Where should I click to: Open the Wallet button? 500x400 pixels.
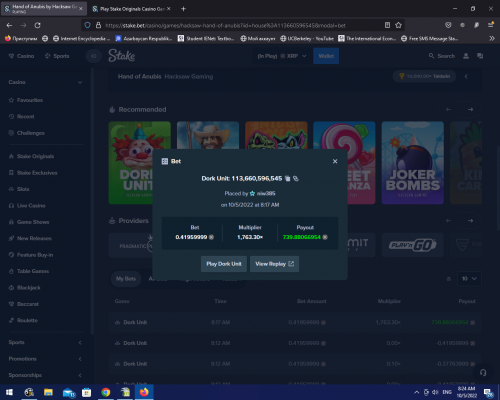point(326,56)
